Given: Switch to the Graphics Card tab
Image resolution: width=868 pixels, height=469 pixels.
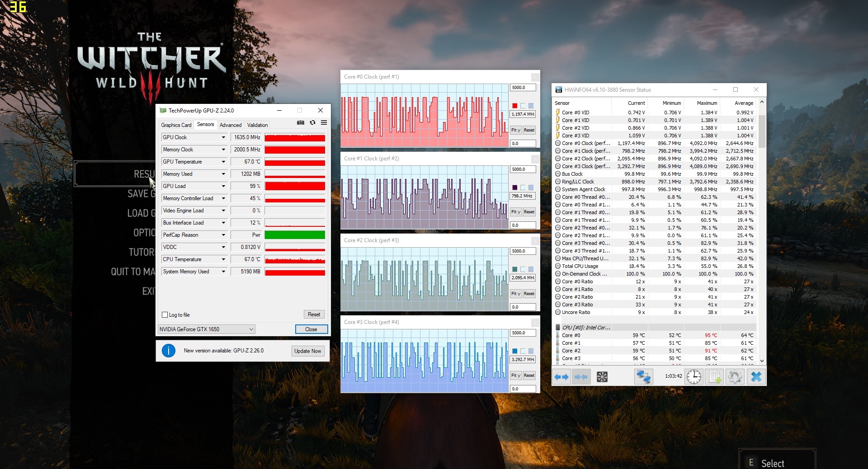Looking at the screenshot, I should [x=176, y=125].
